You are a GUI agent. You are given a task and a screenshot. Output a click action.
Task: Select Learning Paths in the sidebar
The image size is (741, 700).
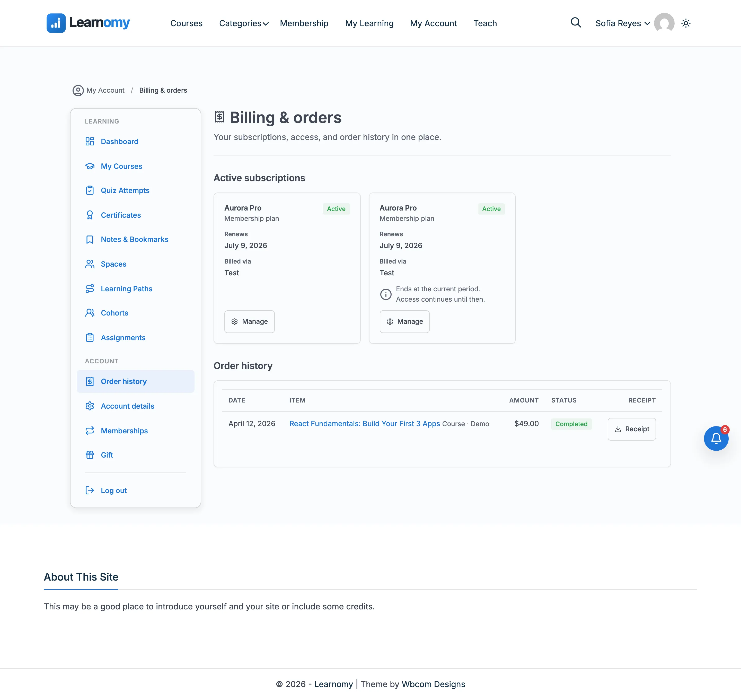pyautogui.click(x=135, y=289)
